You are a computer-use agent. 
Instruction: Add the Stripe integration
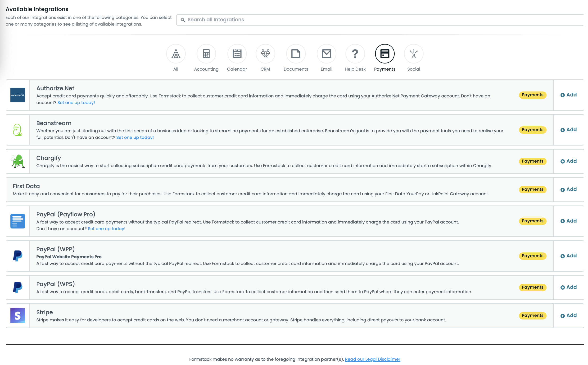click(568, 315)
